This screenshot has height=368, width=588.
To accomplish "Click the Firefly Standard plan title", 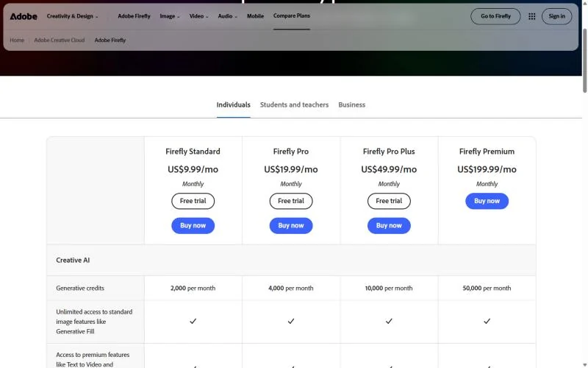I will (x=193, y=152).
